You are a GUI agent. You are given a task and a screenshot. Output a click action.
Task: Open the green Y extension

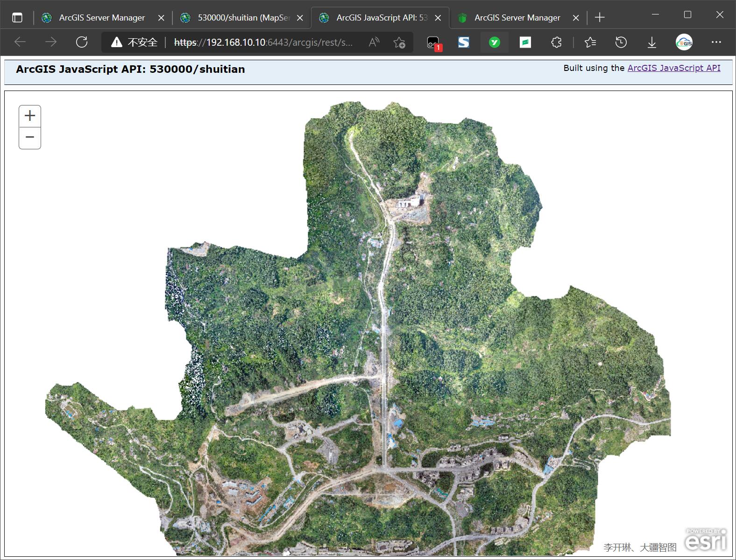[495, 42]
